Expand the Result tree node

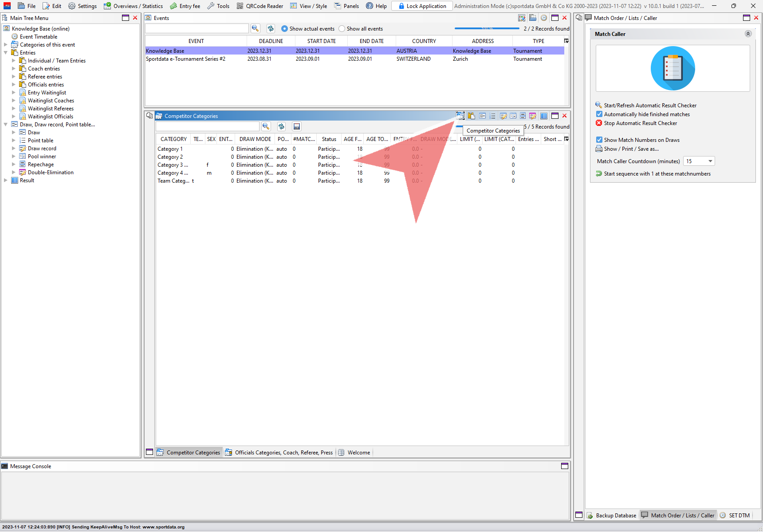(x=5, y=180)
